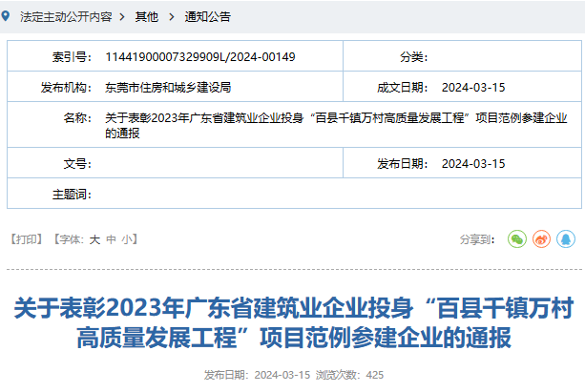The height and width of the screenshot is (392, 585).
Task: Click the chevron after 其他
Action: click(x=171, y=17)
